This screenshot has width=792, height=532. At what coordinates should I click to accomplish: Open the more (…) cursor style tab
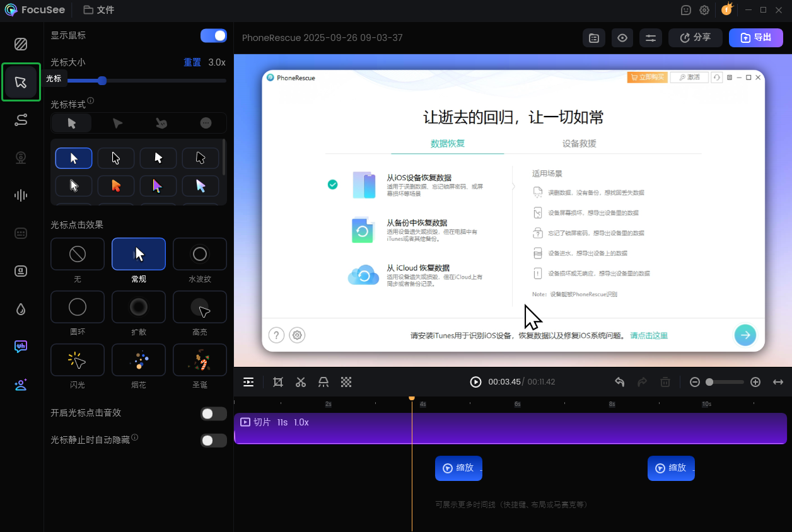206,123
